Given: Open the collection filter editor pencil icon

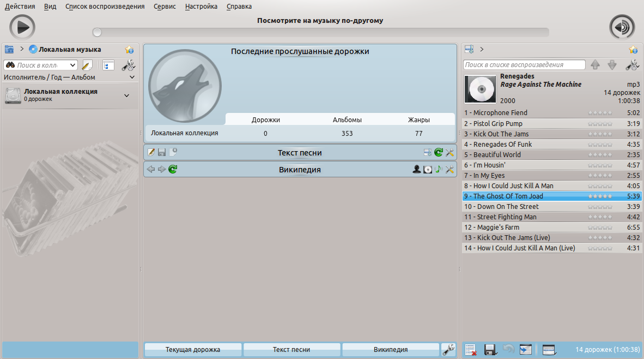Looking at the screenshot, I should pyautogui.click(x=87, y=65).
